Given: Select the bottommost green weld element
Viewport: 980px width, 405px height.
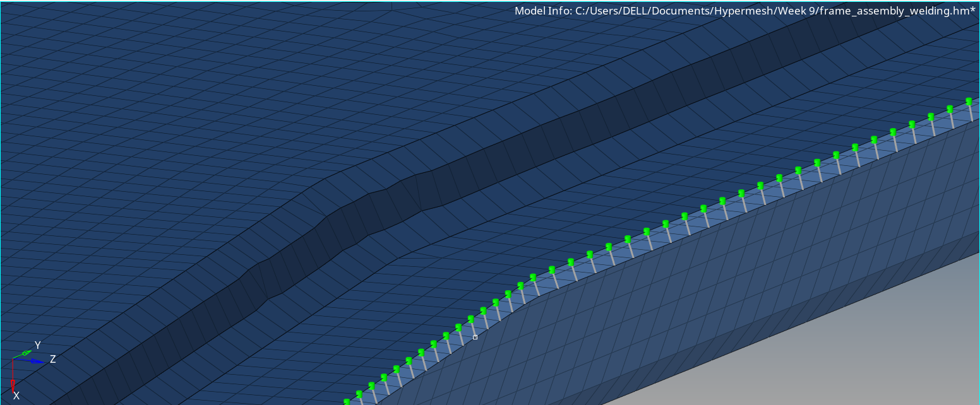Looking at the screenshot, I should point(348,401).
